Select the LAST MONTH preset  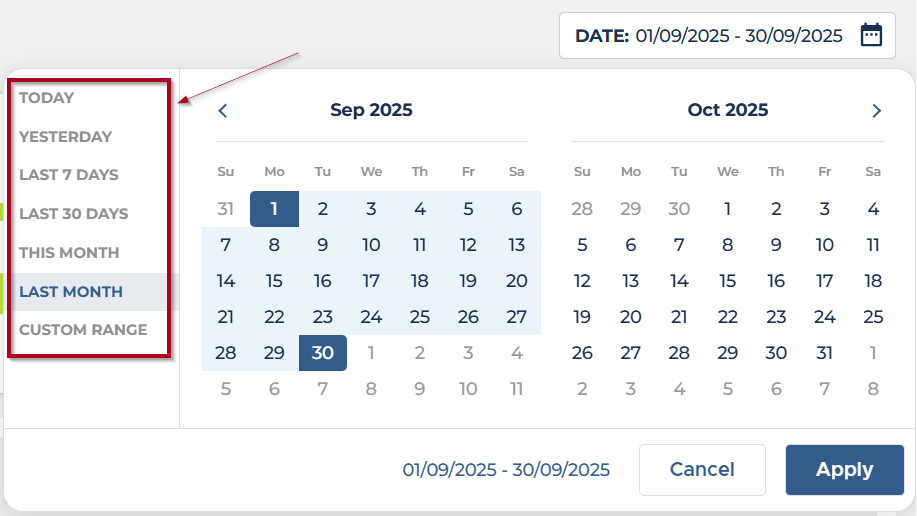click(x=71, y=292)
